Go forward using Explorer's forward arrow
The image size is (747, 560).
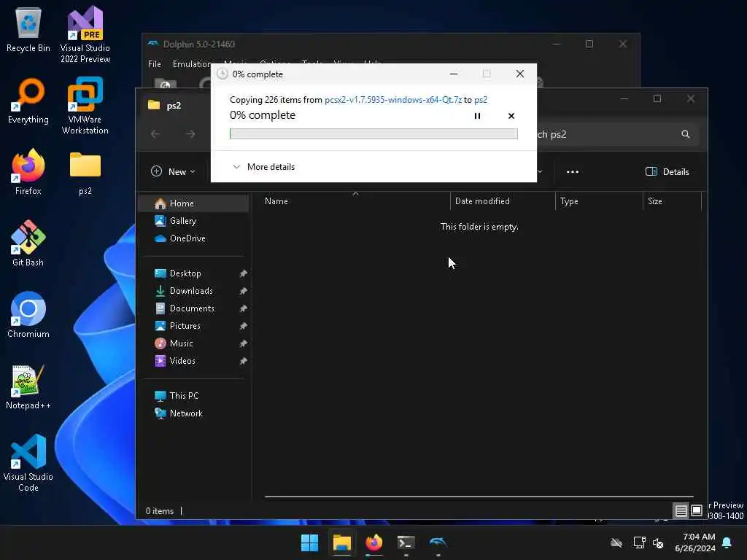pos(190,134)
